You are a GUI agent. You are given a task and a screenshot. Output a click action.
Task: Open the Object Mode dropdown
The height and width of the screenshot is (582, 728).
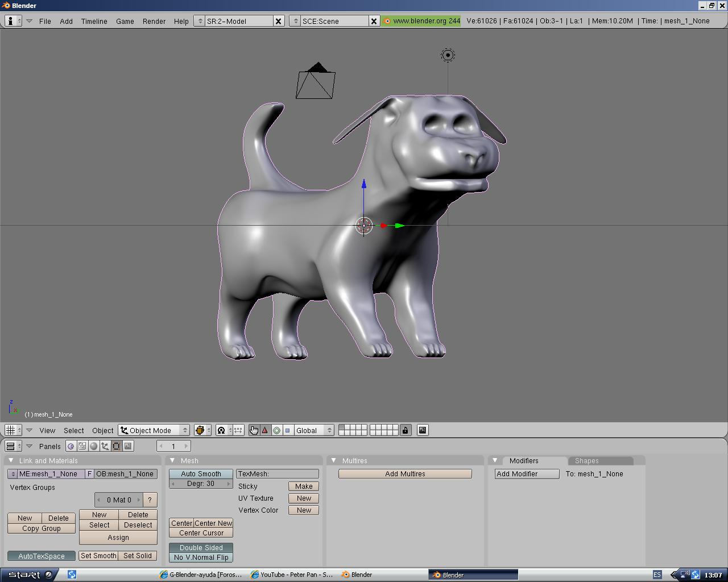[x=154, y=430]
